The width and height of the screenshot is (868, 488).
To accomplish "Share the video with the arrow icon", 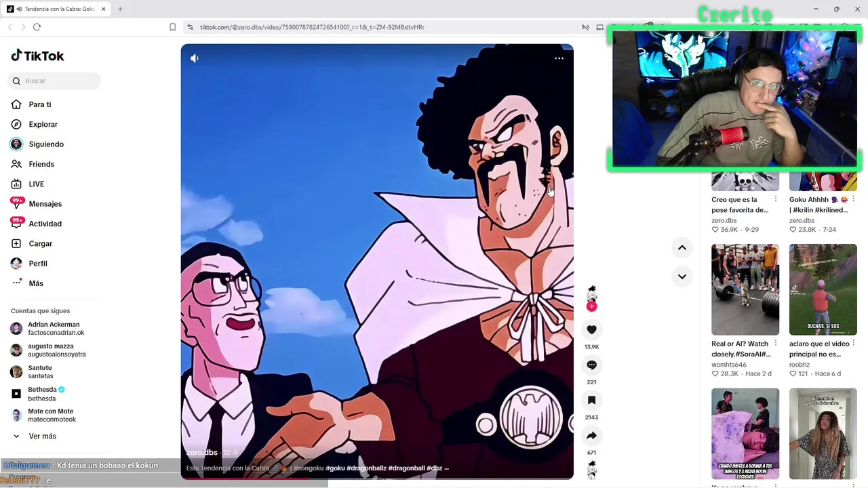I will (591, 435).
